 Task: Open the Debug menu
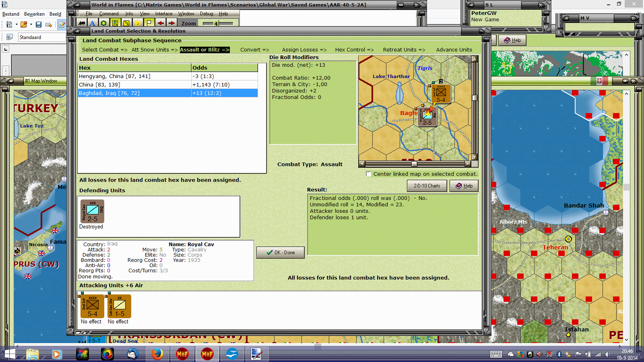(x=206, y=14)
